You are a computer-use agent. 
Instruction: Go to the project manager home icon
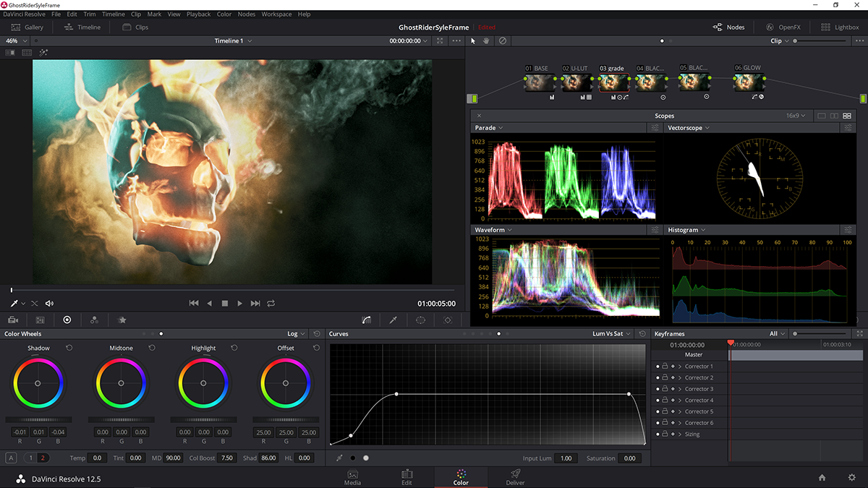pos(822,478)
